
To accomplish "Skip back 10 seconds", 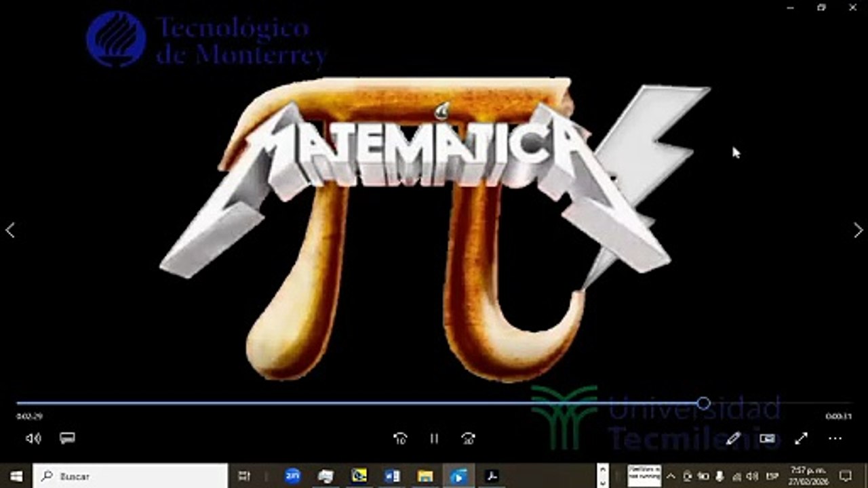I will 400,439.
